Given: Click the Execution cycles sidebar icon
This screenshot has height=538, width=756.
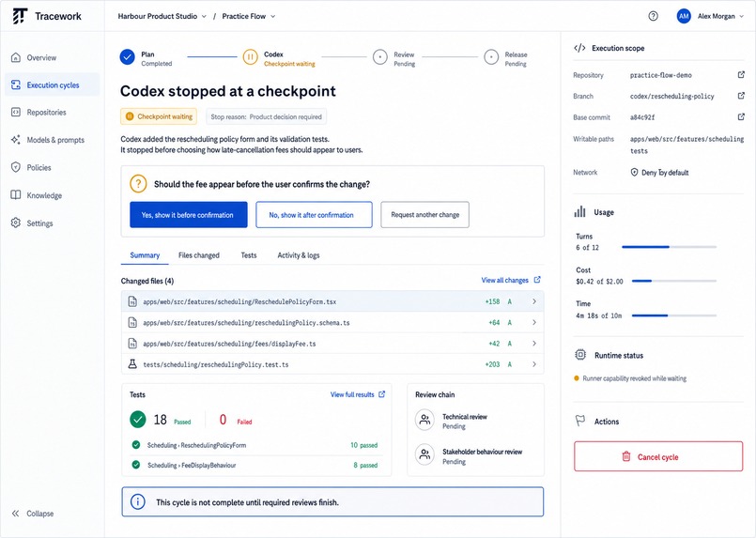Looking at the screenshot, I should pos(15,85).
